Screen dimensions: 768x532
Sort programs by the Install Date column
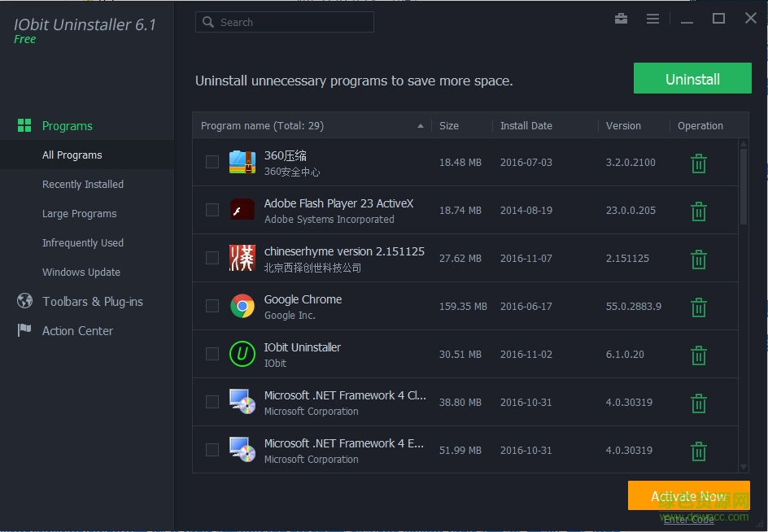coord(526,125)
